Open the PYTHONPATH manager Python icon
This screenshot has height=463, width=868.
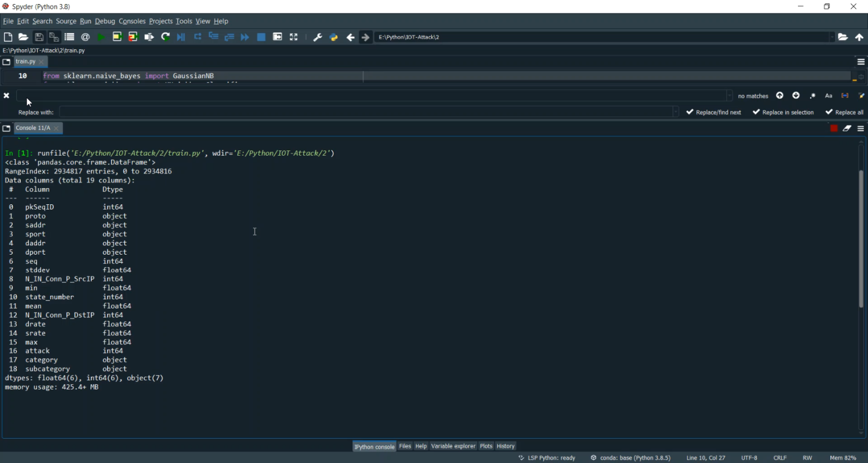(x=333, y=37)
